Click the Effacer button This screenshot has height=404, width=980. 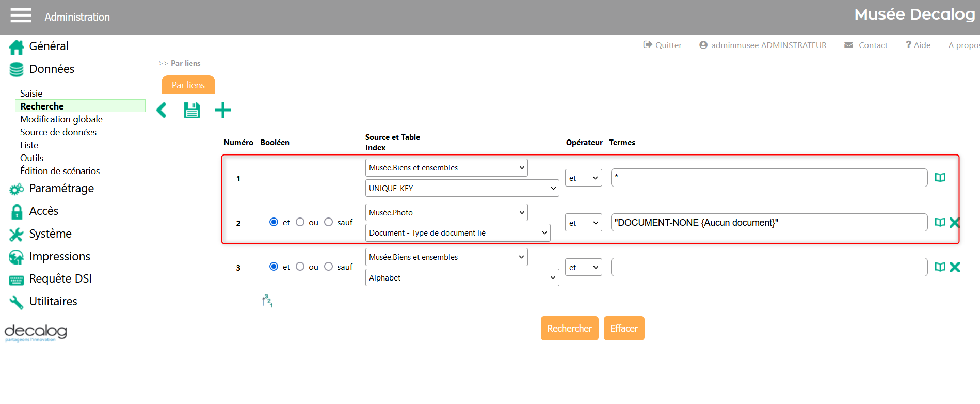(624, 329)
